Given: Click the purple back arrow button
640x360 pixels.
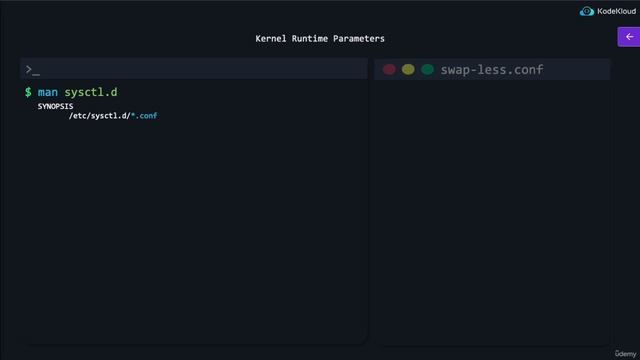Looking at the screenshot, I should pyautogui.click(x=629, y=37).
